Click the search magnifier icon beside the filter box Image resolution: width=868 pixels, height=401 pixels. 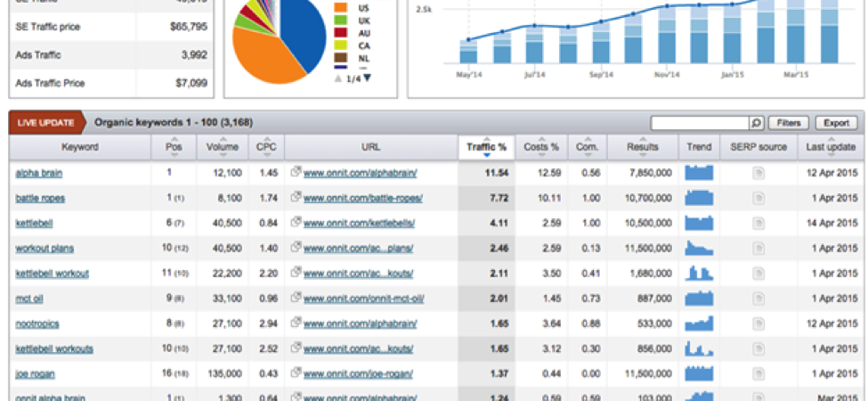757,123
